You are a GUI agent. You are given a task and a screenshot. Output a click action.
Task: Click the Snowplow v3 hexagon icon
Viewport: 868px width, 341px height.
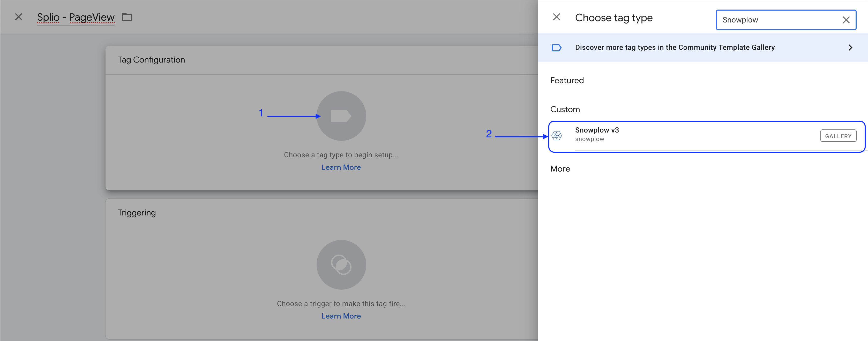[x=557, y=136]
